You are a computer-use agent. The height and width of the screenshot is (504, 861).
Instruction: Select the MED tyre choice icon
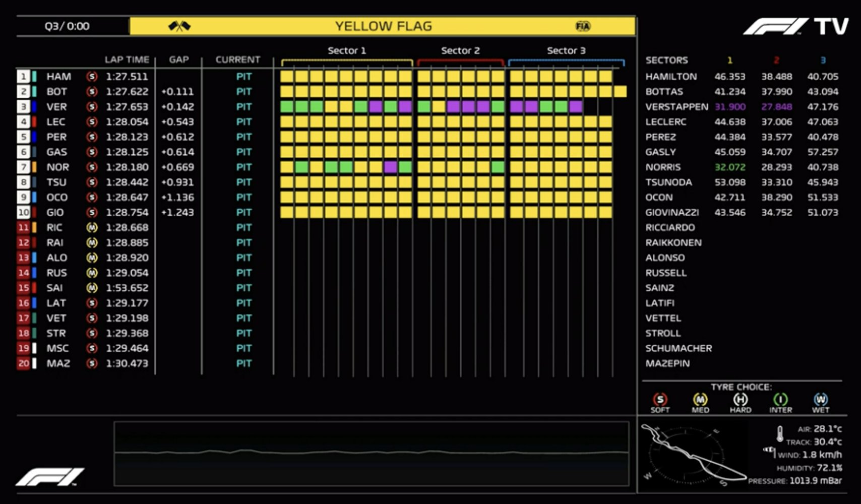tap(700, 400)
